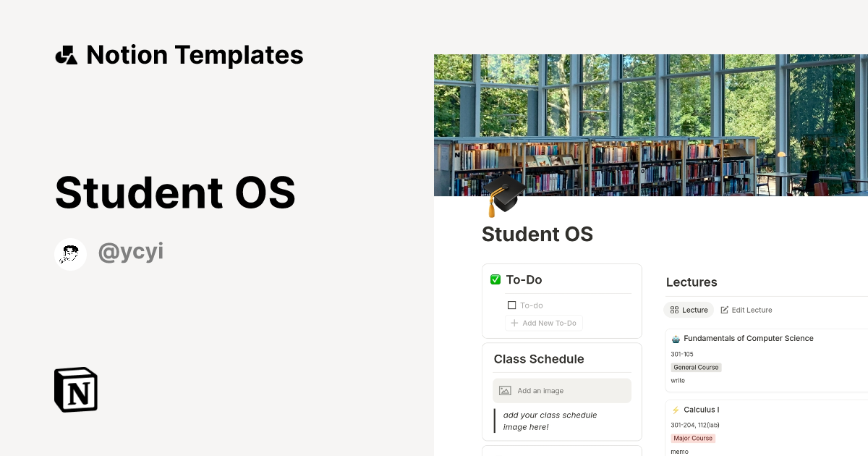Click Add an image under Class Schedule

point(540,390)
